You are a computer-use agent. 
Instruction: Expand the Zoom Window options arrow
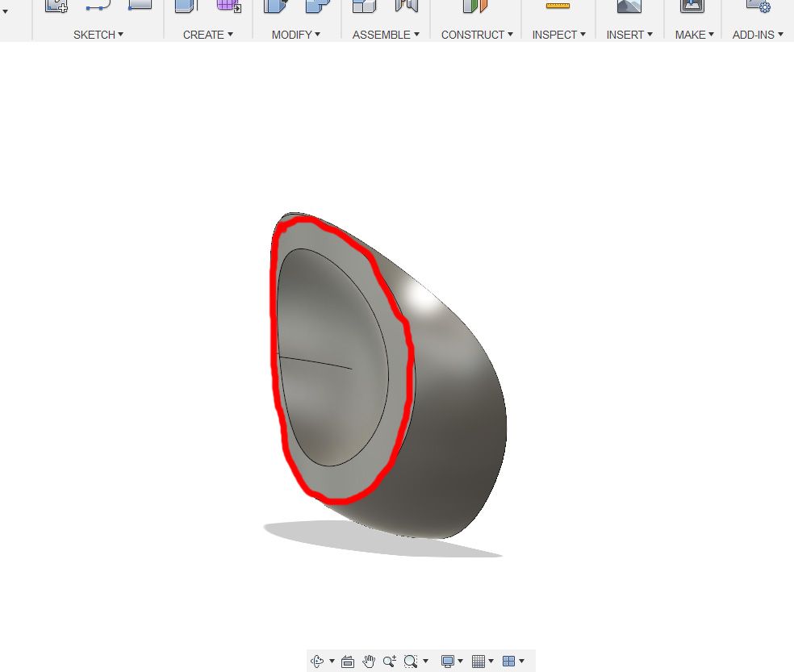pos(425,661)
